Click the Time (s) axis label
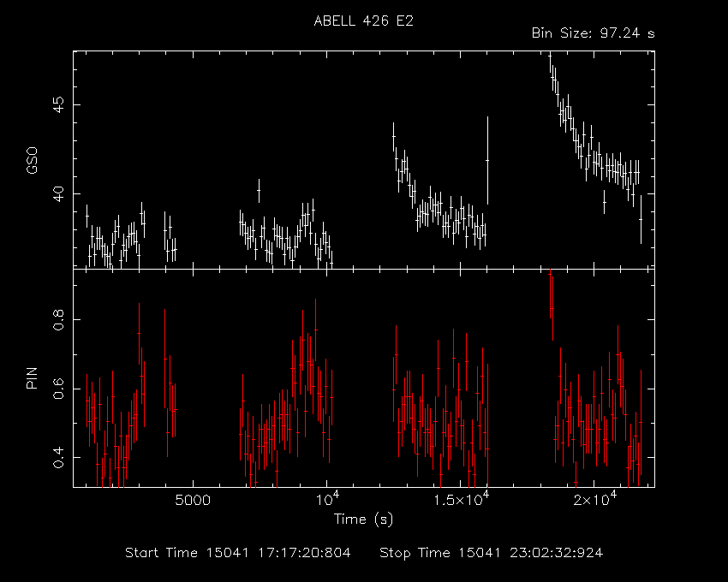 (363, 519)
